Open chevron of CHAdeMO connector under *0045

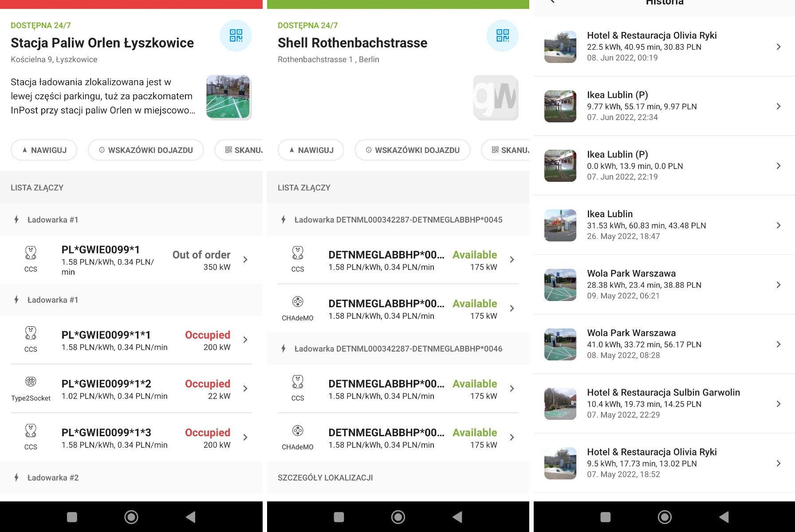point(512,308)
